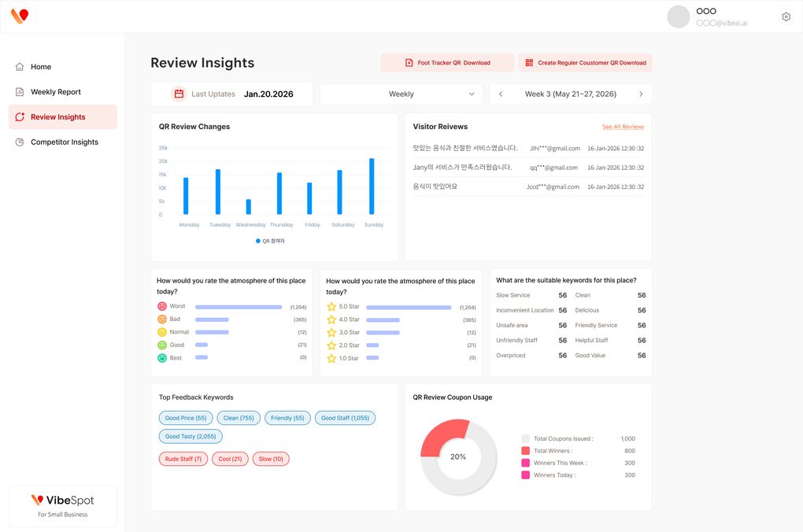Click Total Coupons Issued gray swatch
This screenshot has width=803, height=532.
[x=525, y=438]
